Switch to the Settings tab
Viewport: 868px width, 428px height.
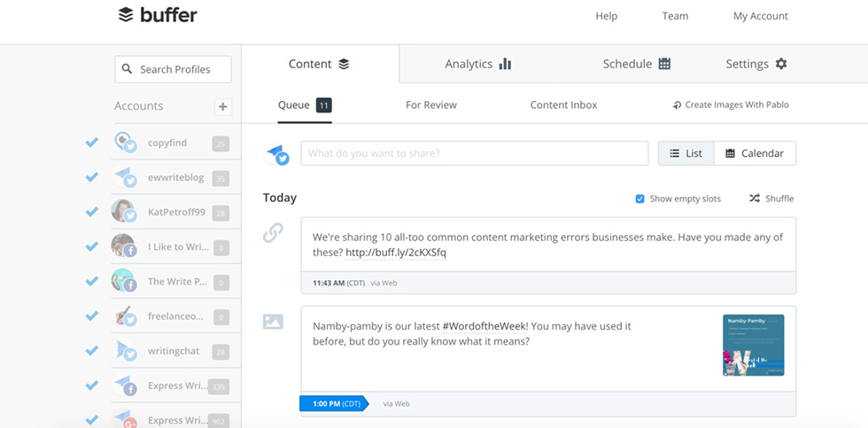coord(756,64)
